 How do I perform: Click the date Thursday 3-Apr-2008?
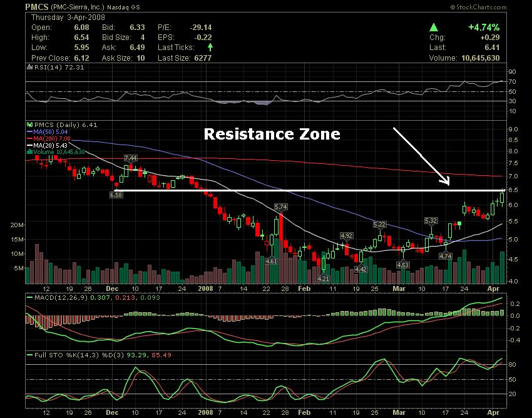click(x=68, y=18)
